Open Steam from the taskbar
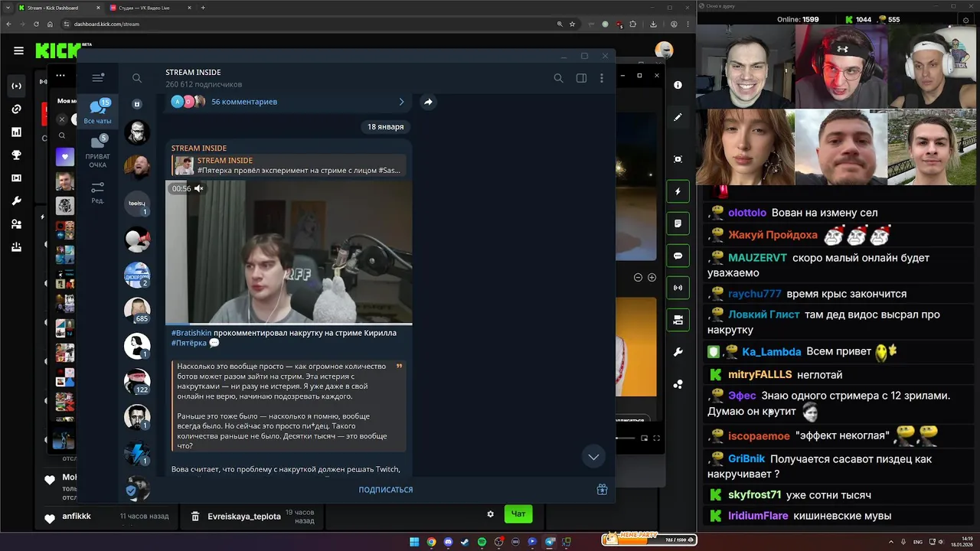This screenshot has width=980, height=551. 465,542
